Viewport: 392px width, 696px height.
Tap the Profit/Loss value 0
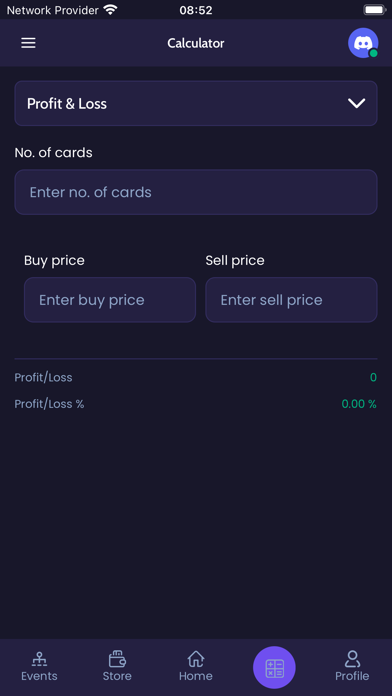click(373, 378)
